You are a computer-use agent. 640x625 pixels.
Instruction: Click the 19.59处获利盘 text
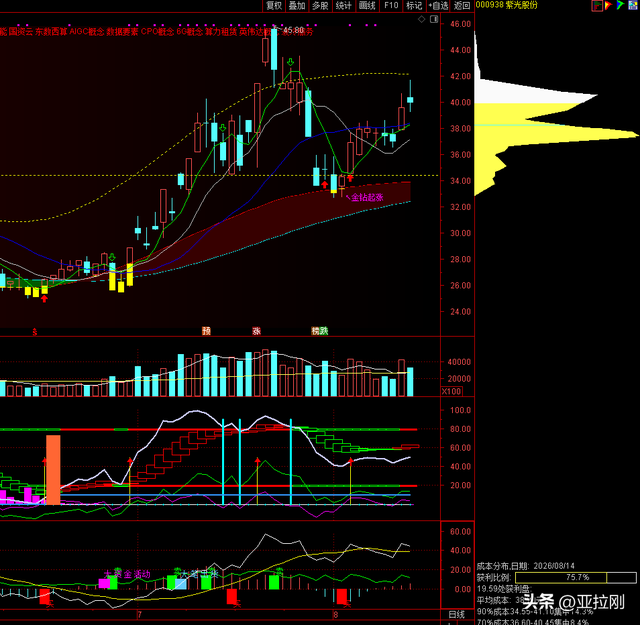(504, 589)
